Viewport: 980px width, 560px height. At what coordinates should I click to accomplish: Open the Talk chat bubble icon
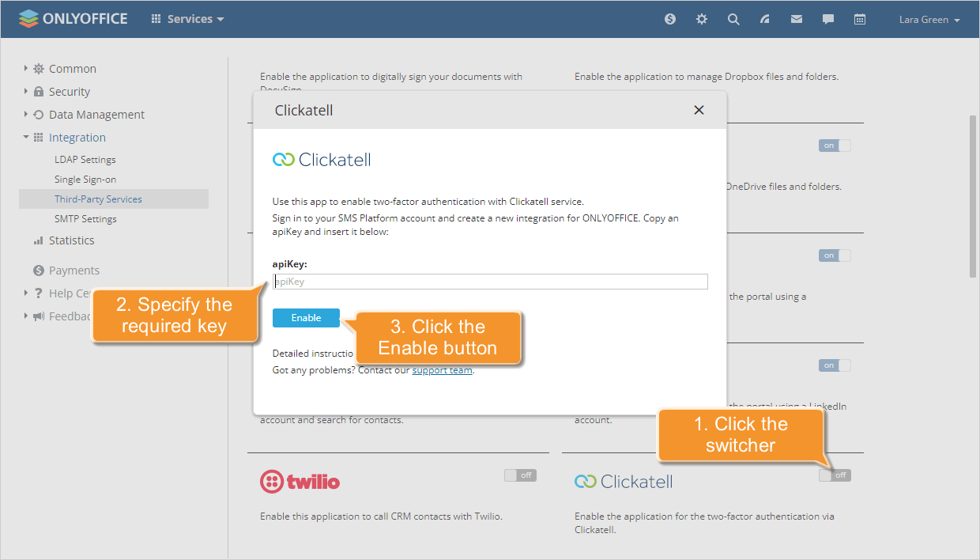point(827,18)
